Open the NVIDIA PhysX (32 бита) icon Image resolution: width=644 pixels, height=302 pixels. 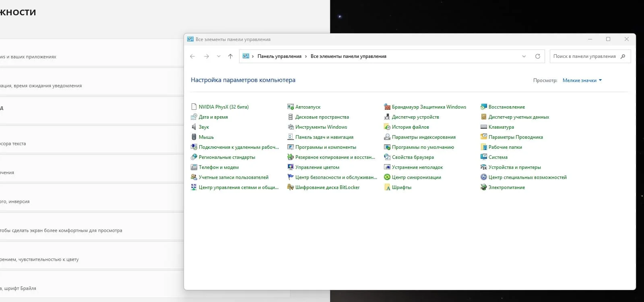(194, 107)
